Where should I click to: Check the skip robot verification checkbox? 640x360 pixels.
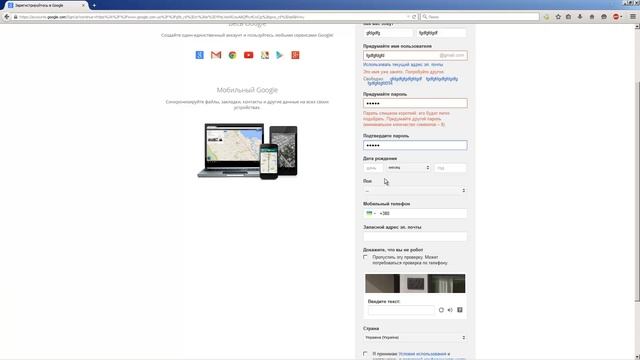coord(365,257)
